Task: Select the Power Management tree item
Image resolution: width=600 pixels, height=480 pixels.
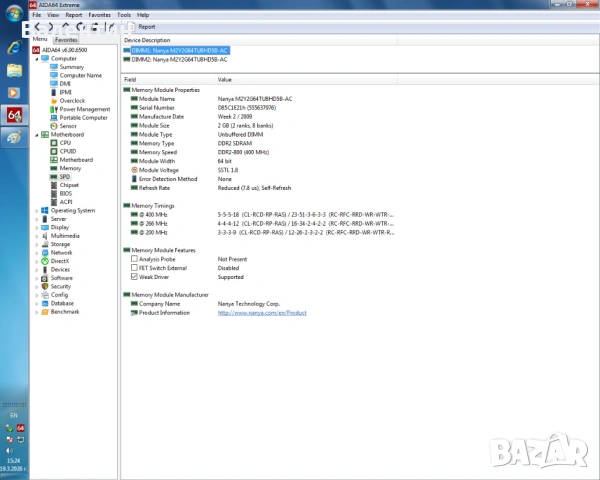Action: [x=85, y=109]
